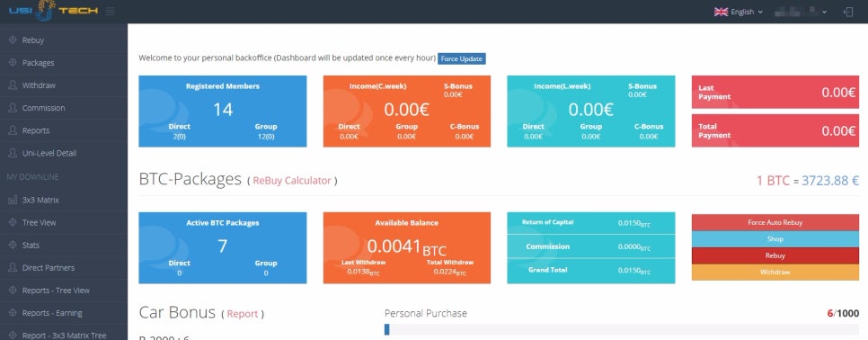Click the Stats sidebar icon
Image resolution: width=868 pixels, height=340 pixels.
click(x=13, y=245)
